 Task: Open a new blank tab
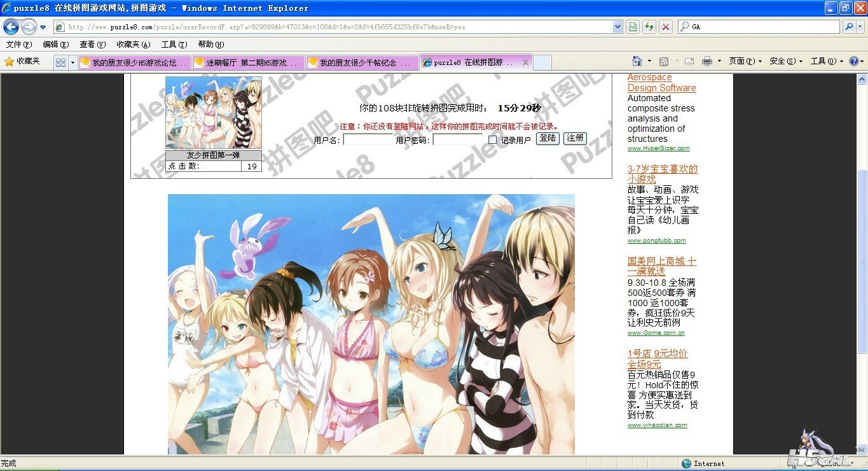click(542, 62)
